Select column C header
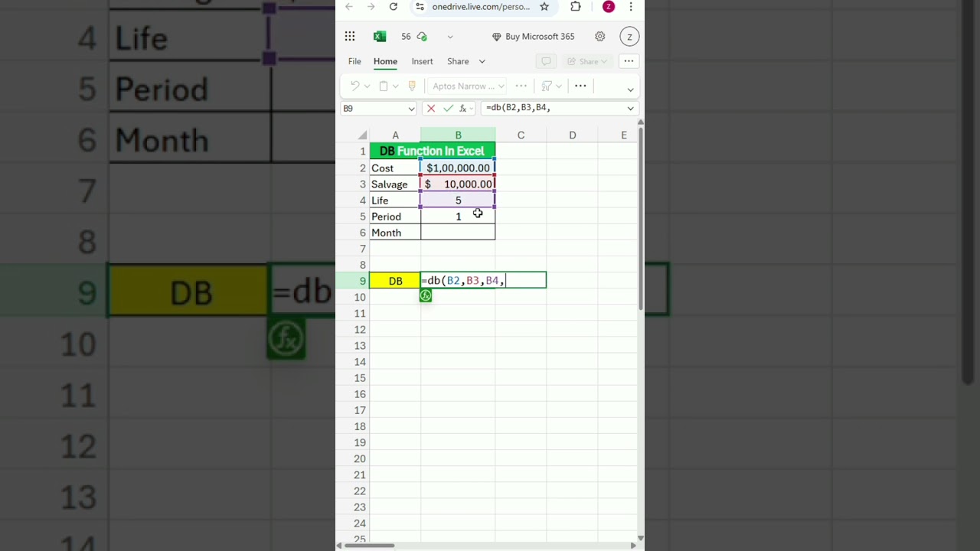Image resolution: width=980 pixels, height=551 pixels. pos(521,135)
